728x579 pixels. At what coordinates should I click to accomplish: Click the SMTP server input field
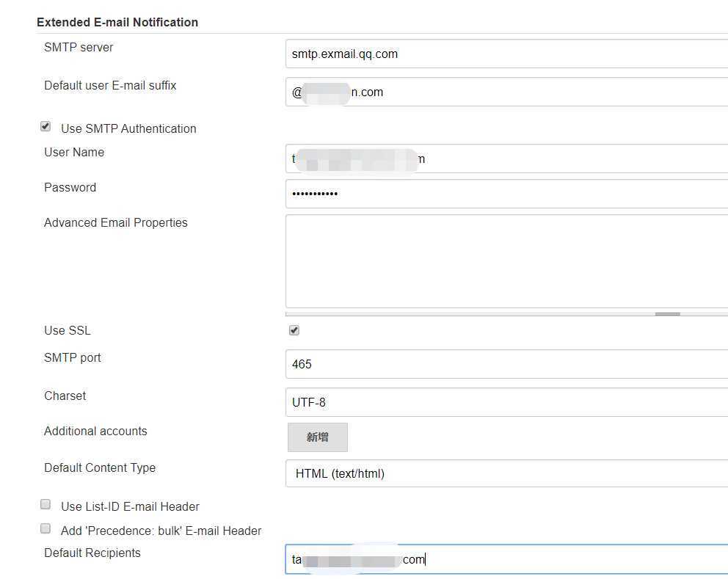click(506, 54)
